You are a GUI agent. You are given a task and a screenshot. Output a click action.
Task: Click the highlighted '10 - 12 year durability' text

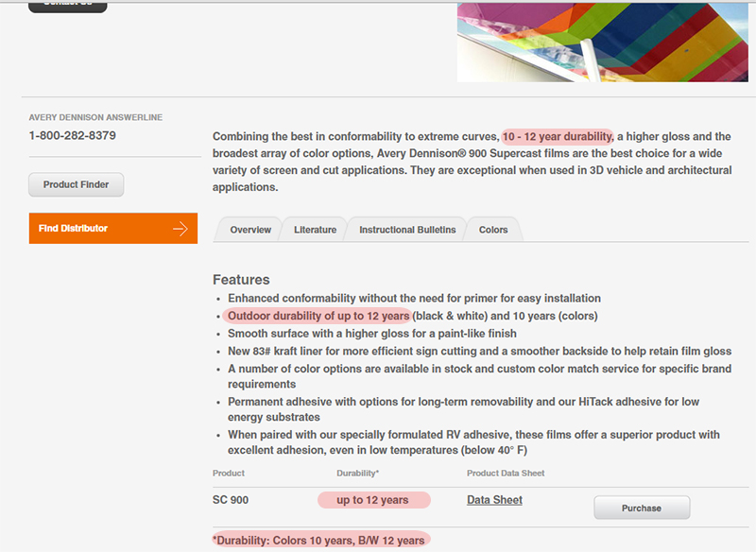pos(558,136)
